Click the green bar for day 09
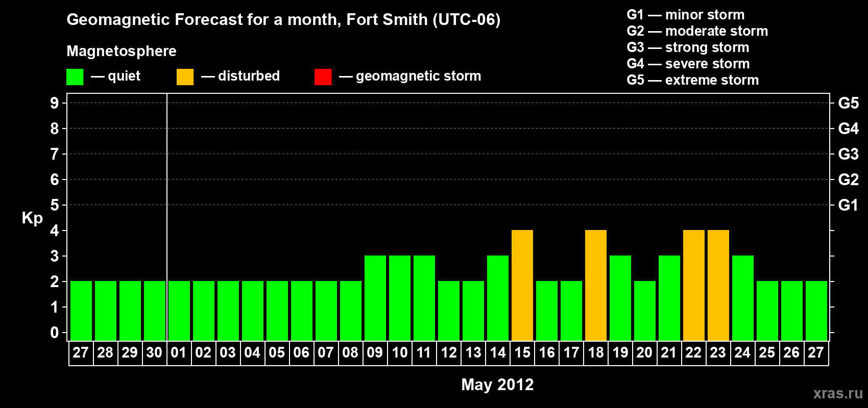Image resolution: width=868 pixels, height=408 pixels. [x=375, y=298]
